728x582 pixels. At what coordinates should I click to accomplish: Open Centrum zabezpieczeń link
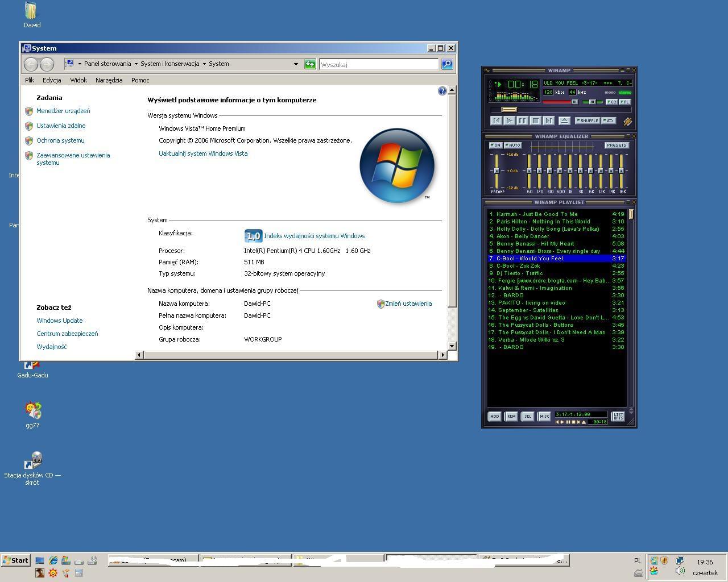click(x=67, y=334)
